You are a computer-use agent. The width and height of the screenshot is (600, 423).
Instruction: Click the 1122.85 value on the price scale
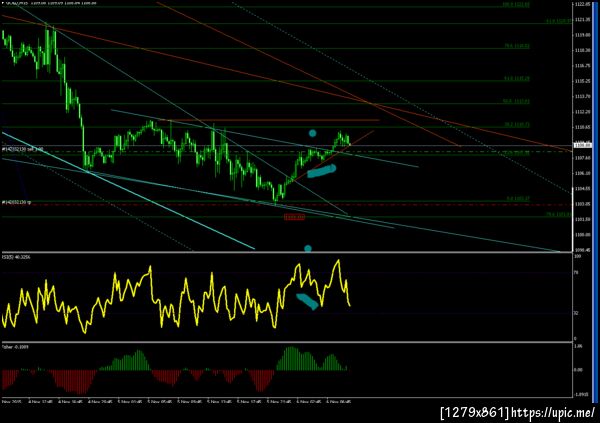point(582,4)
